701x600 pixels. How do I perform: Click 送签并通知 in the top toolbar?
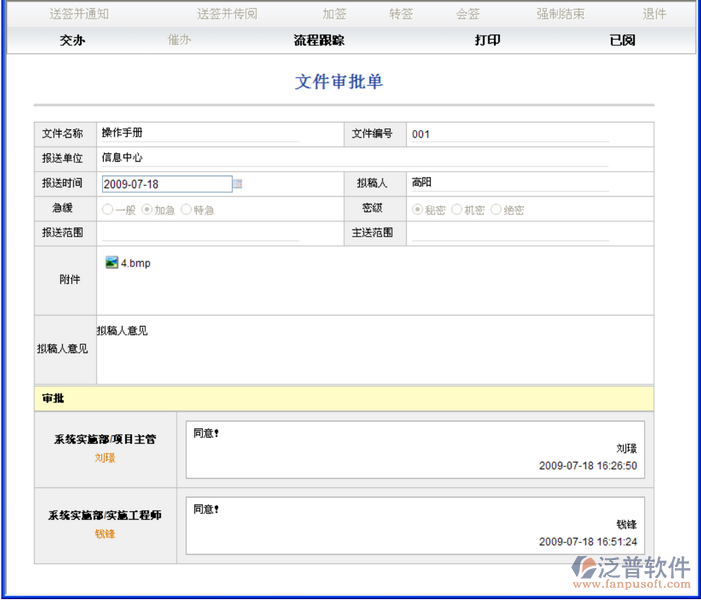(x=79, y=14)
